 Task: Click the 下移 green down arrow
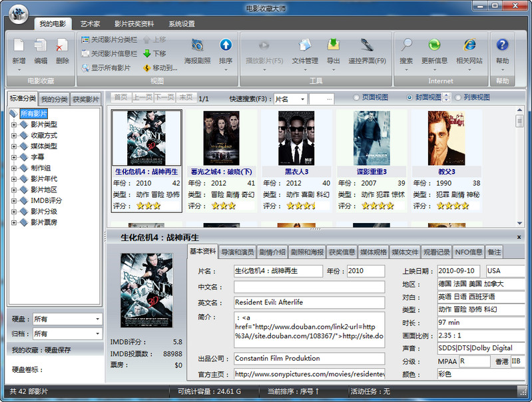tap(146, 54)
